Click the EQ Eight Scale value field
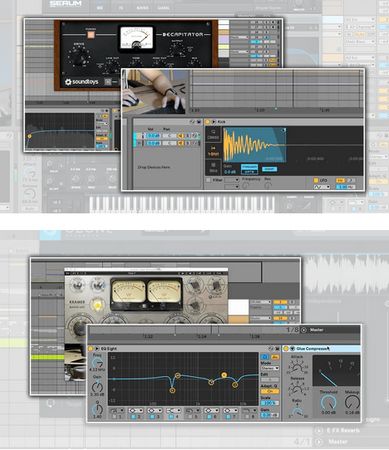 (270, 403)
